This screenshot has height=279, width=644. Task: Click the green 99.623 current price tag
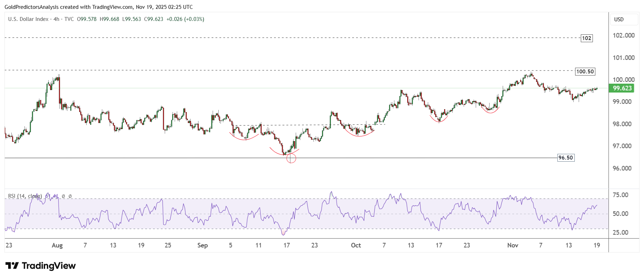(x=622, y=88)
